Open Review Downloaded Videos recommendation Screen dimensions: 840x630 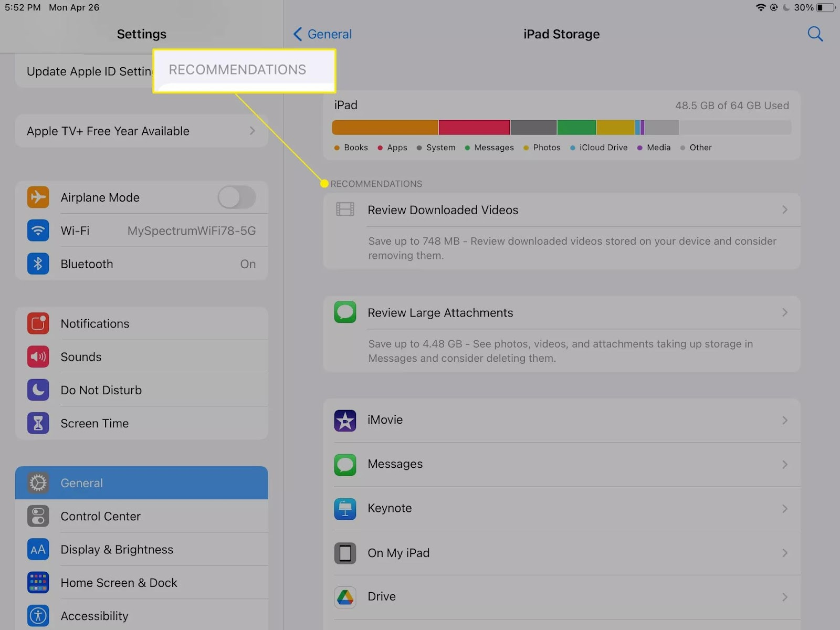[562, 210]
